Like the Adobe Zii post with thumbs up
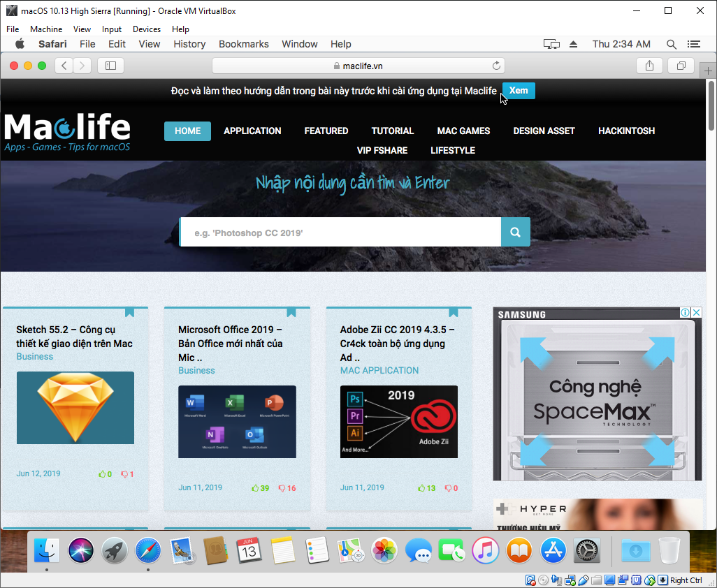717x588 pixels. [423, 488]
